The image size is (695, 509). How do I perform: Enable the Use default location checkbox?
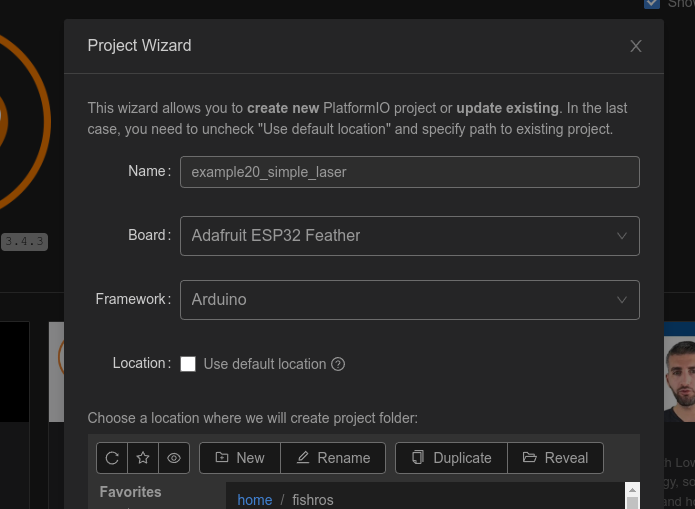188,364
